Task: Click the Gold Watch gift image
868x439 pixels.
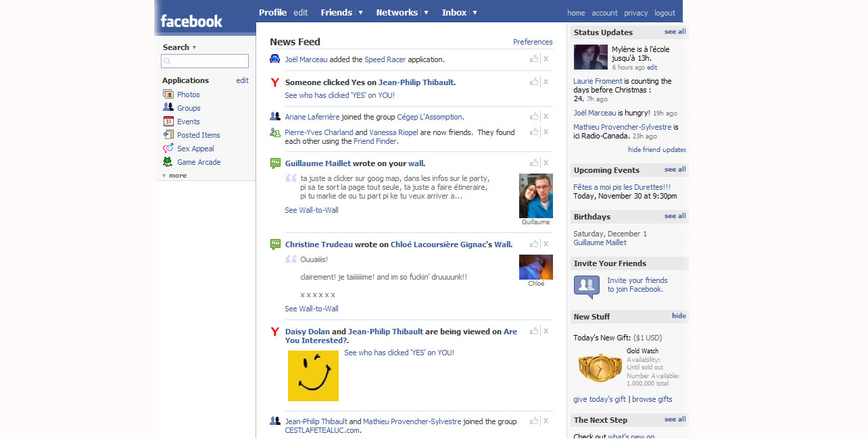Action: (600, 367)
